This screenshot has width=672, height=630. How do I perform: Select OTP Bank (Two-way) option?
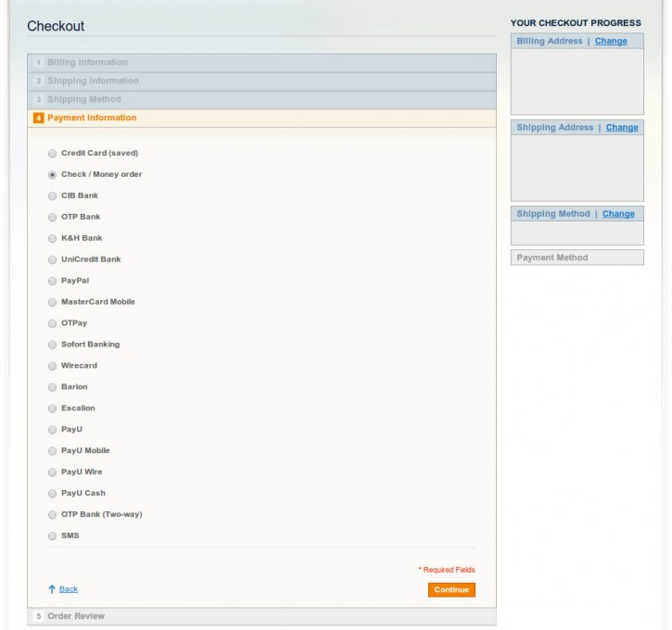[52, 515]
